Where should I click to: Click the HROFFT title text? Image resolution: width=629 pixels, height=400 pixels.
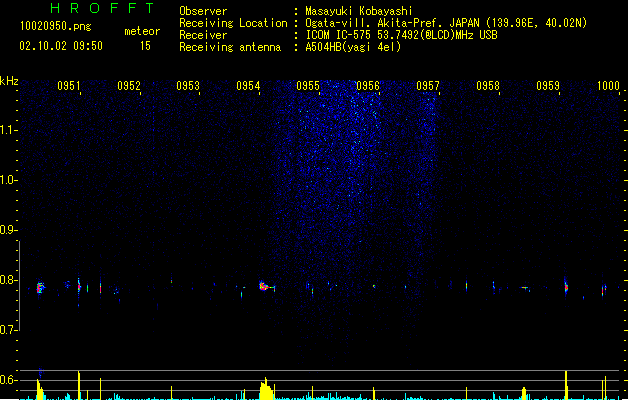coord(102,8)
